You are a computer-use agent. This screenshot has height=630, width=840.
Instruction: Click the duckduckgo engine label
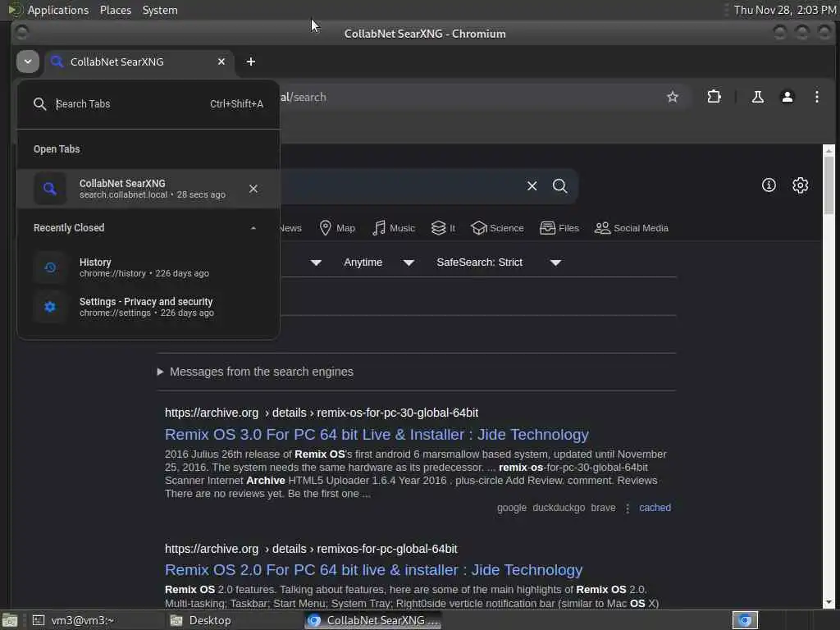(559, 507)
